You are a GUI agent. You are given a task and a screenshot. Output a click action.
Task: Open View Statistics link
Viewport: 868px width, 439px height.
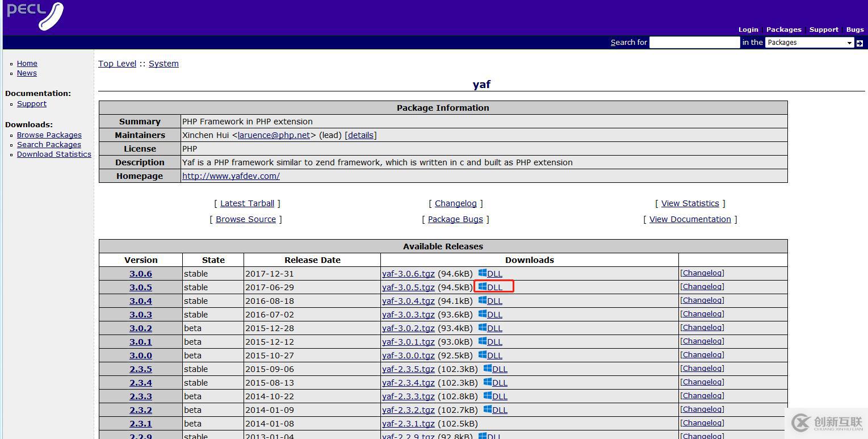tap(690, 203)
